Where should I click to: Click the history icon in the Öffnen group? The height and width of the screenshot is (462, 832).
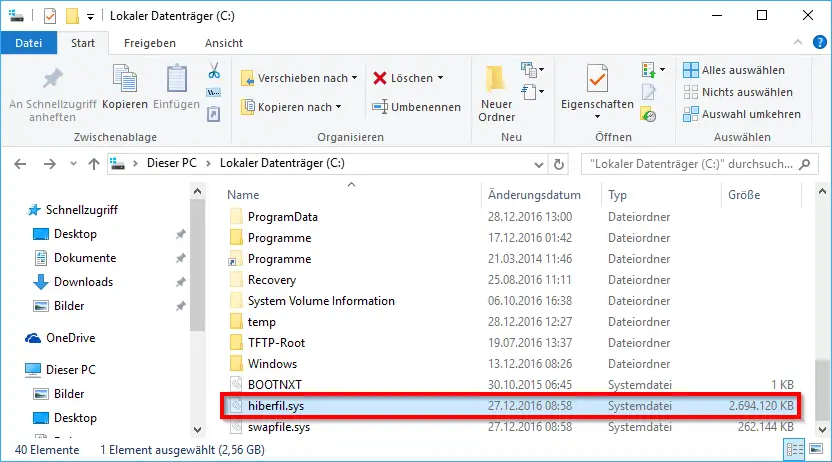tap(648, 114)
